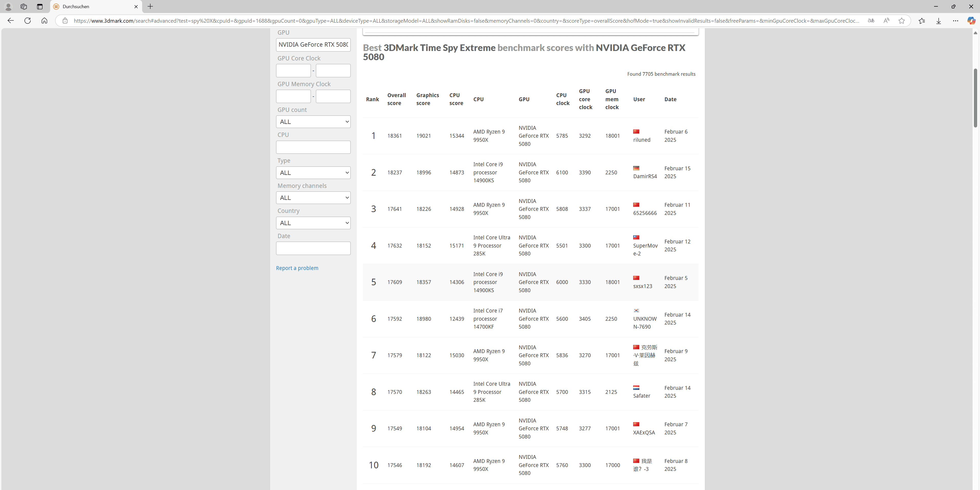Add page to favorites star icon

[901, 21]
